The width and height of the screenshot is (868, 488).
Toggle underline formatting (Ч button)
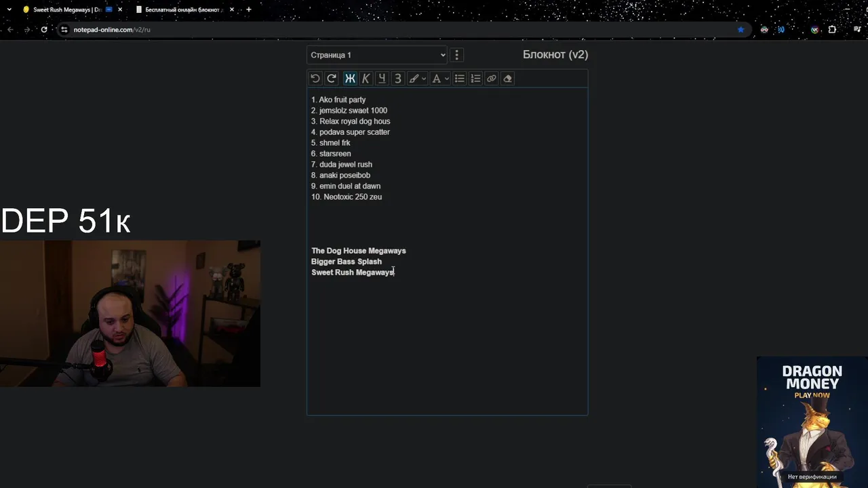(x=382, y=79)
